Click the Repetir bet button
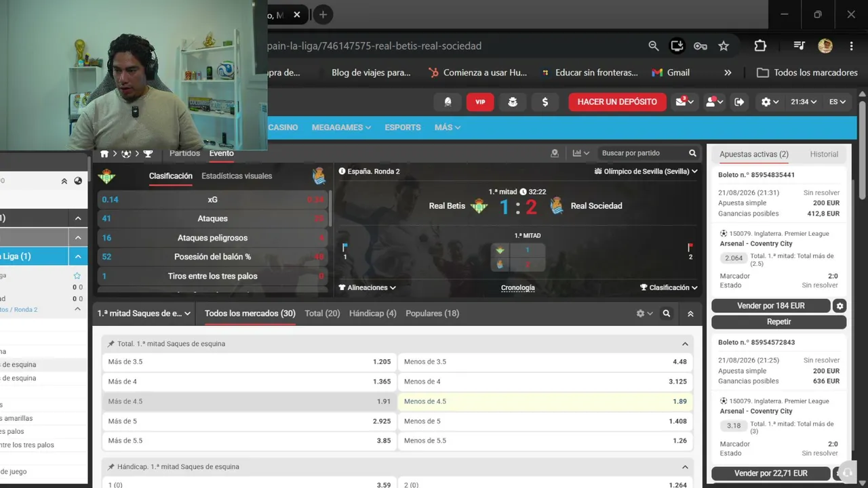Image resolution: width=868 pixels, height=488 pixels. [x=779, y=322]
